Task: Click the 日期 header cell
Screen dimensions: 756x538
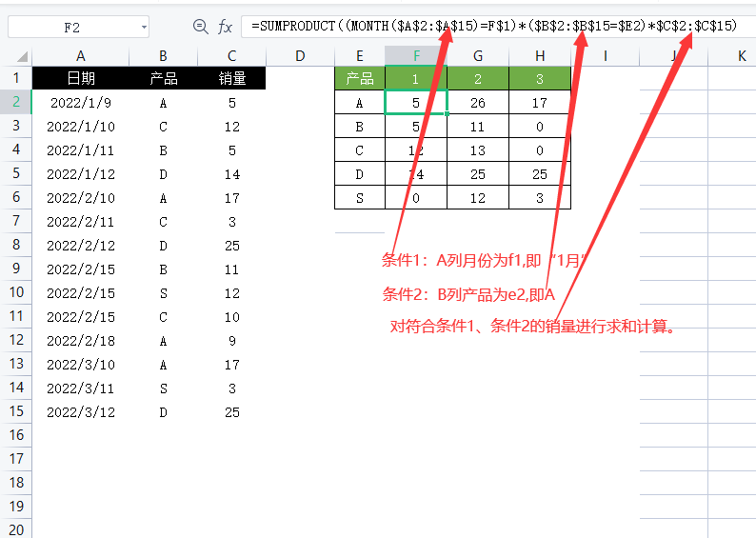Action: pyautogui.click(x=81, y=78)
